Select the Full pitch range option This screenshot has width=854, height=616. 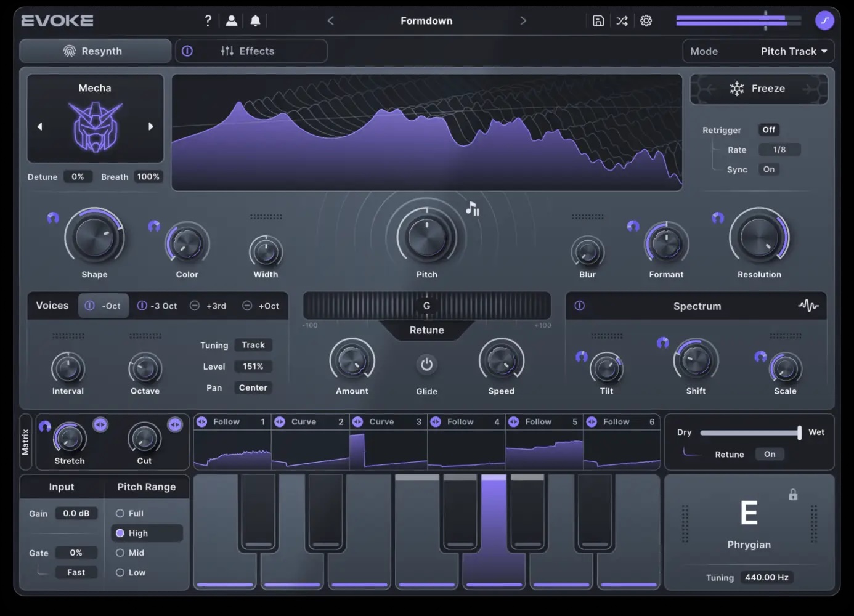(120, 513)
